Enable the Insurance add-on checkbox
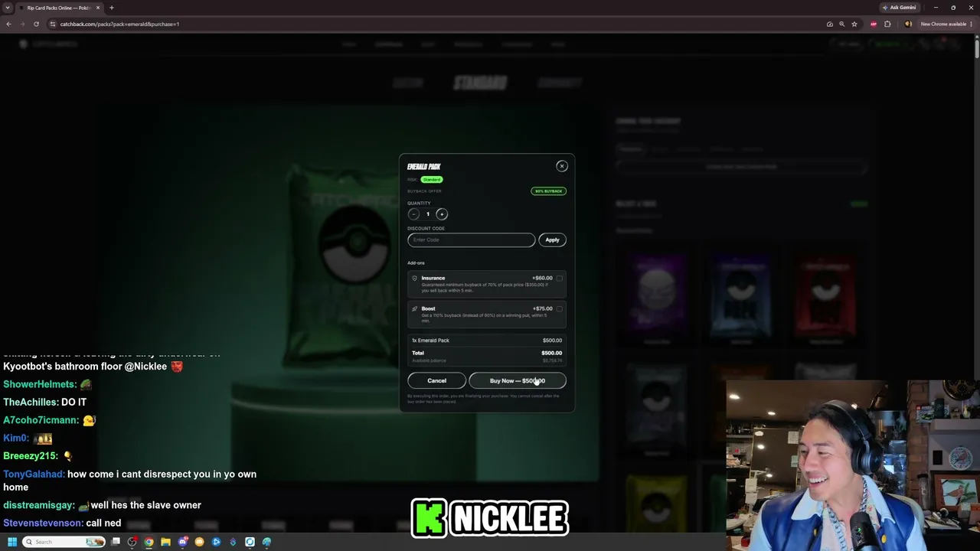 click(560, 279)
